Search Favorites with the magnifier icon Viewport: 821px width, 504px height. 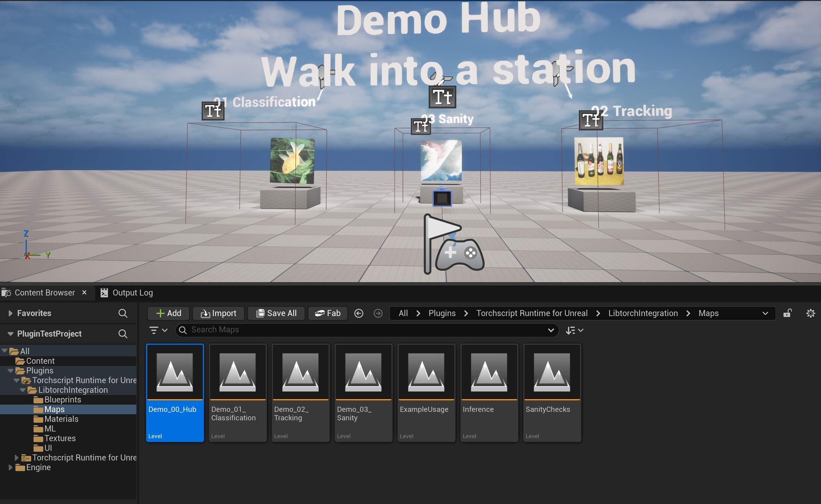pyautogui.click(x=123, y=313)
